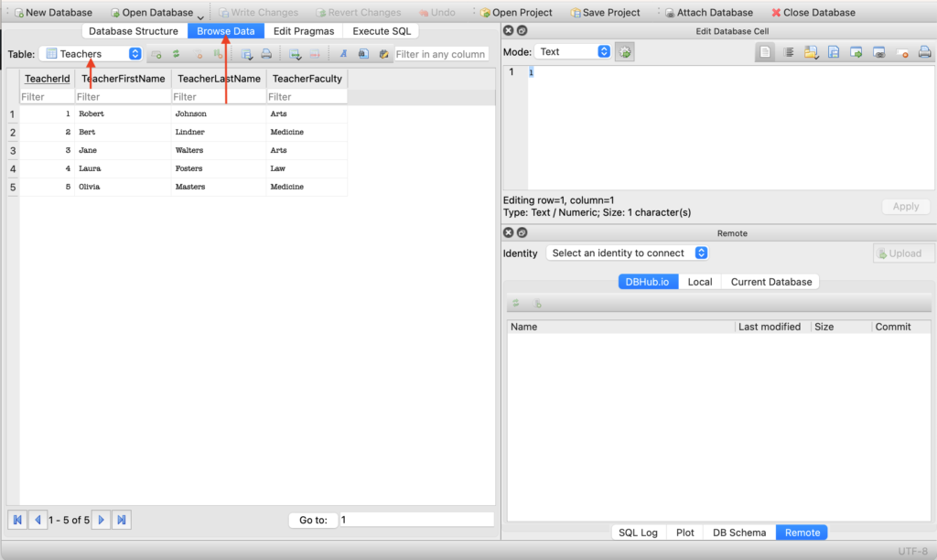Click the refresh table data icon

point(177,54)
